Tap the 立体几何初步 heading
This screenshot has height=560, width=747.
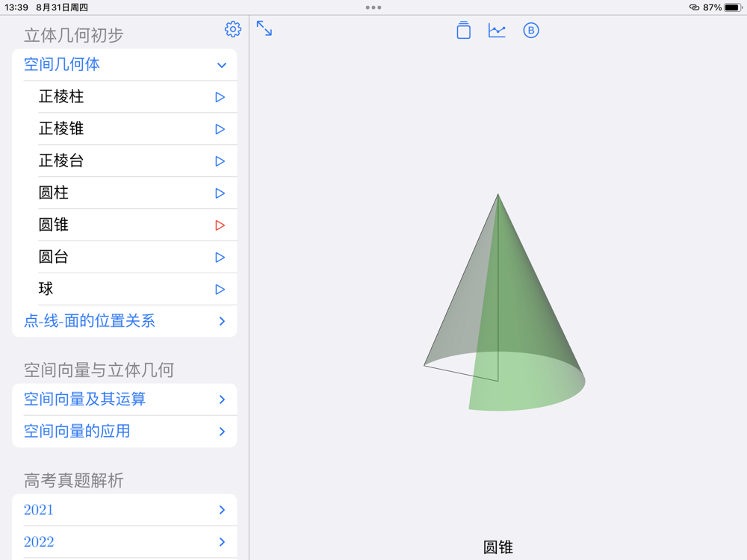click(74, 35)
